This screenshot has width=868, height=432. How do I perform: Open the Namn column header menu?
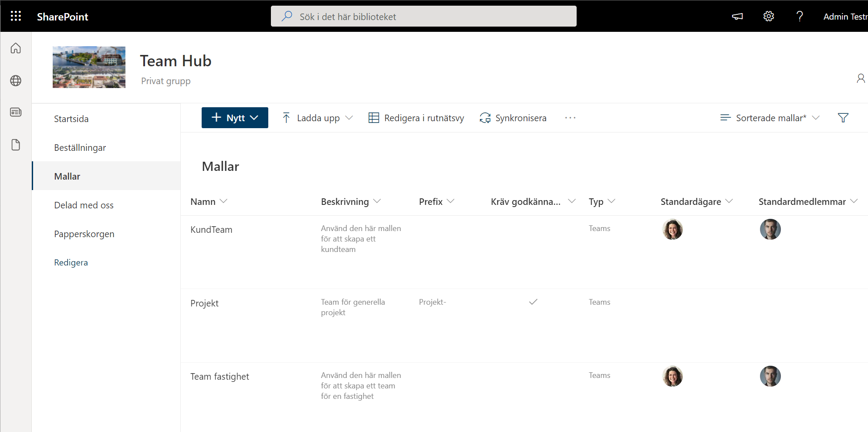tap(209, 201)
